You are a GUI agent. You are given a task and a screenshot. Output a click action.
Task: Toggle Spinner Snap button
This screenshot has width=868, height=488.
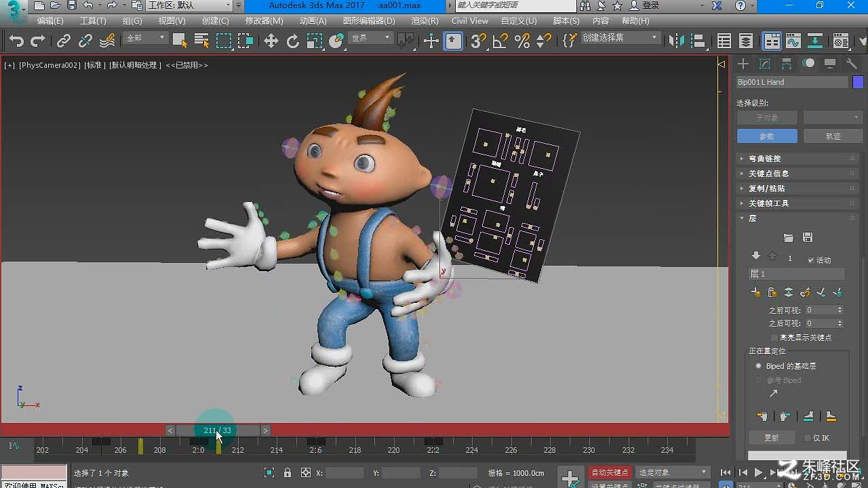coord(544,41)
